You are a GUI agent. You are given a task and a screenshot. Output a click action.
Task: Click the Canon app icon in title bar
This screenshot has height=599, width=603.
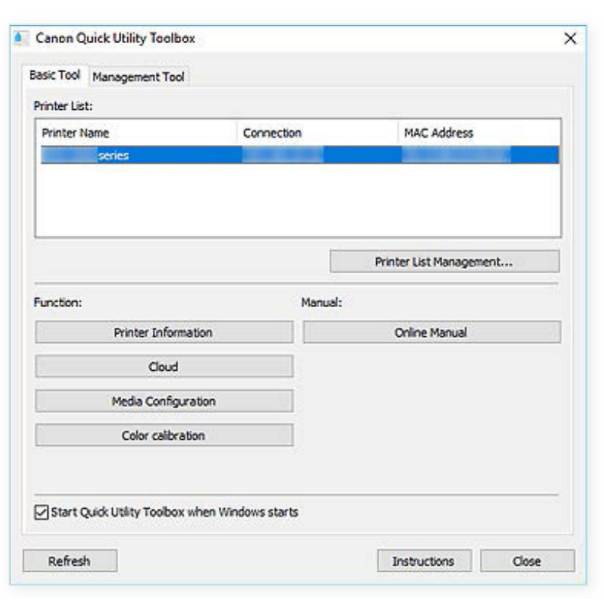21,38
